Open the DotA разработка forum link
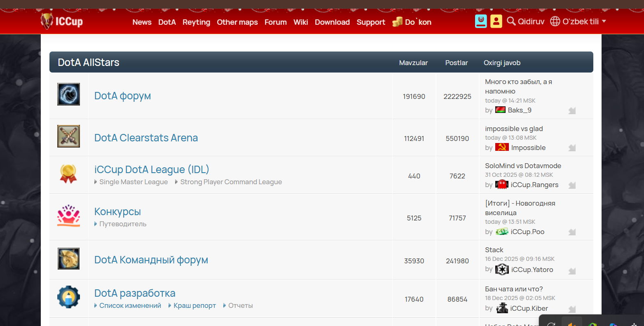The height and width of the screenshot is (326, 644). [x=135, y=293]
